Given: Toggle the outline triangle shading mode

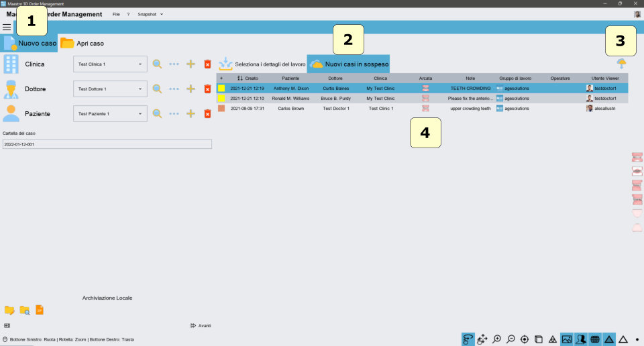Looking at the screenshot, I should point(623,339).
